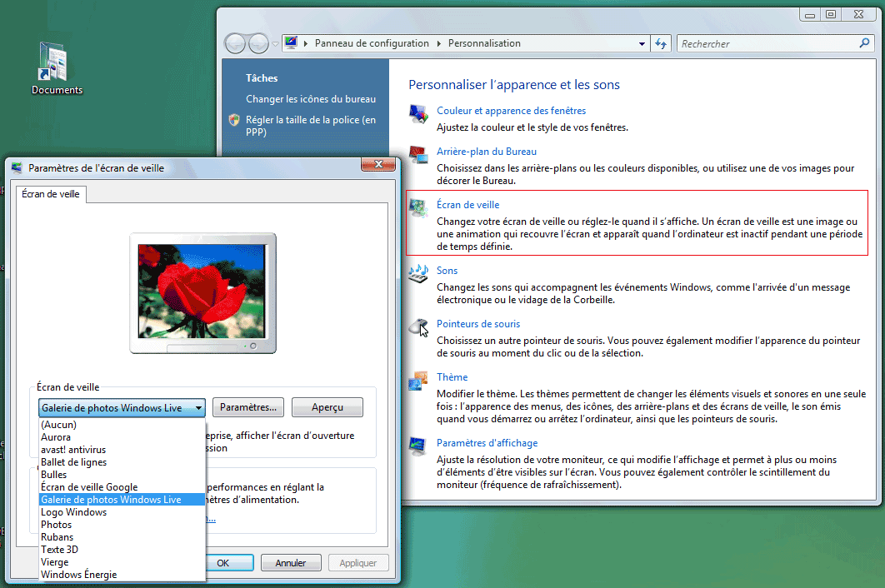Click the Pointeurs de souris icon
The width and height of the screenshot is (885, 588).
point(418,327)
